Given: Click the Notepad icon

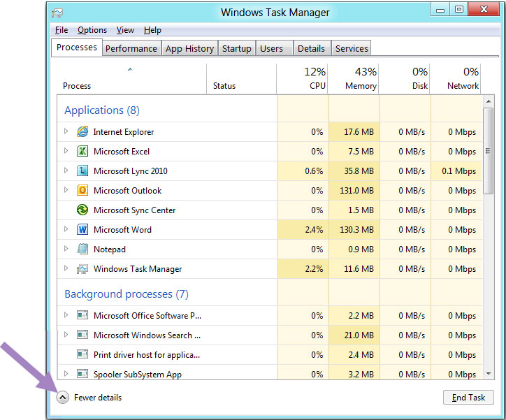Looking at the screenshot, I should coord(82,249).
